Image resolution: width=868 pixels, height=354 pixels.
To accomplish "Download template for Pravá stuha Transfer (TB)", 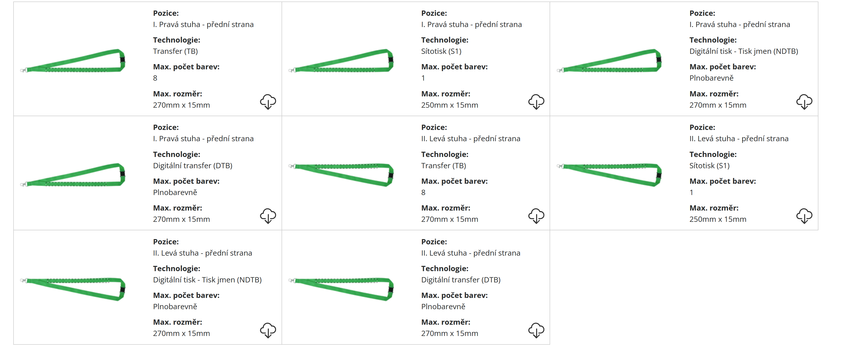I will point(268,102).
